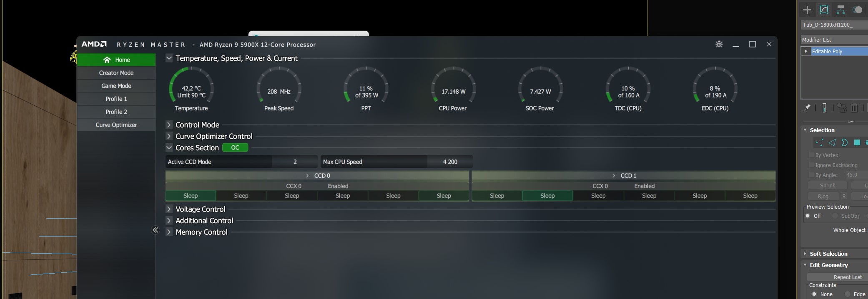
Task: Select the Edge constraints radio button
Action: 847,294
